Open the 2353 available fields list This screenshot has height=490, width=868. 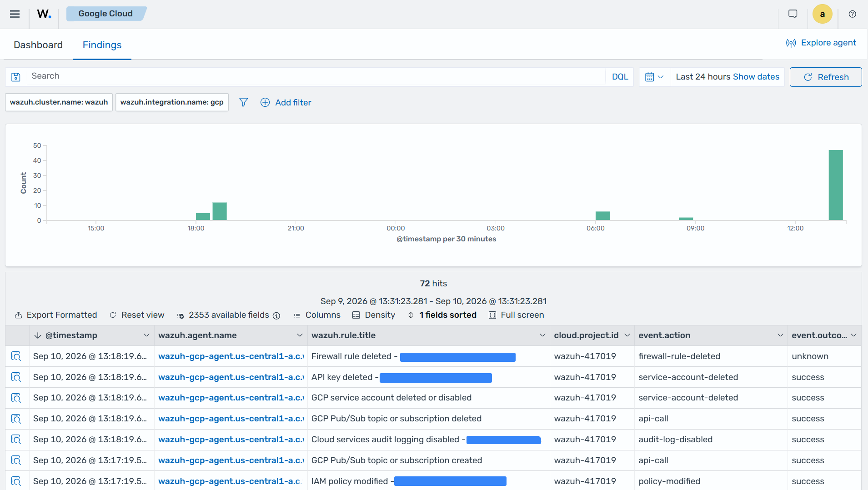[223, 315]
